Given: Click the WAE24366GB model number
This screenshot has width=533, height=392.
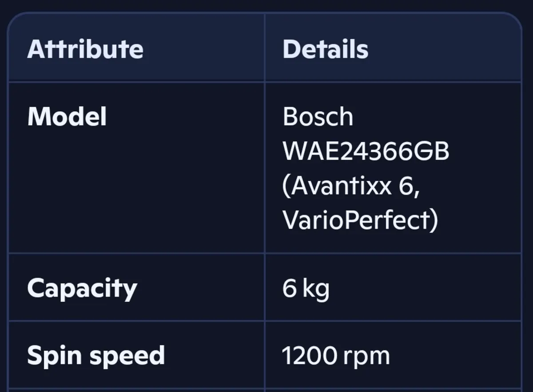Looking at the screenshot, I should [x=366, y=151].
